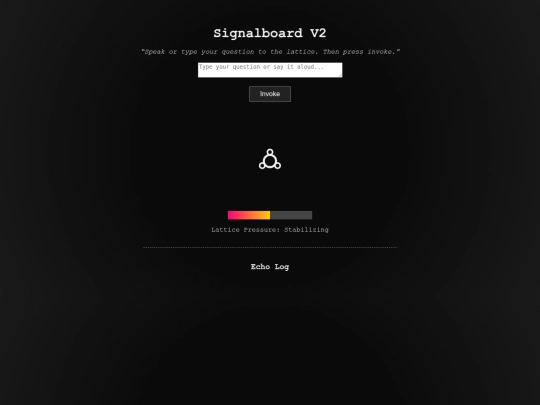Select the lower-left node of the lattice icon

point(262,166)
